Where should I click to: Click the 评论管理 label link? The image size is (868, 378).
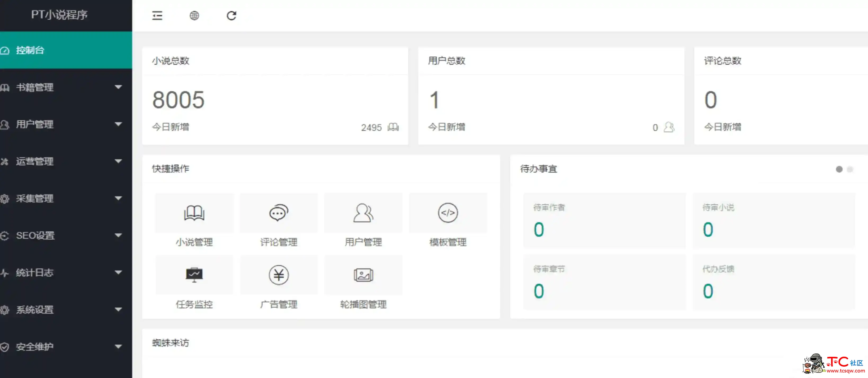(x=279, y=242)
